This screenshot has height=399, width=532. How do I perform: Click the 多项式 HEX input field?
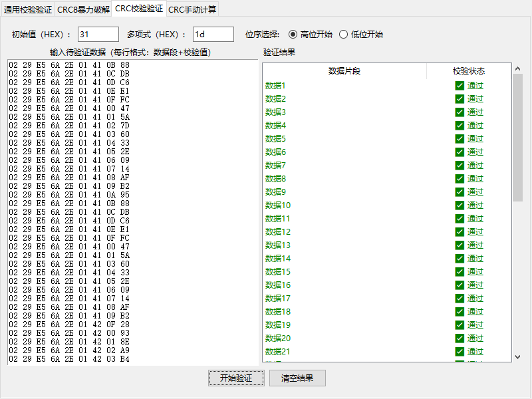213,35
